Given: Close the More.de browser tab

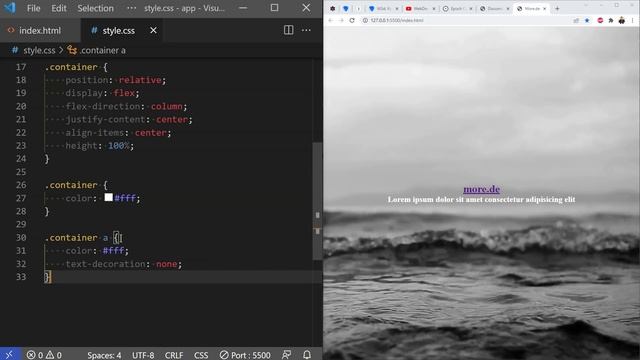Looking at the screenshot, I should [544, 9].
